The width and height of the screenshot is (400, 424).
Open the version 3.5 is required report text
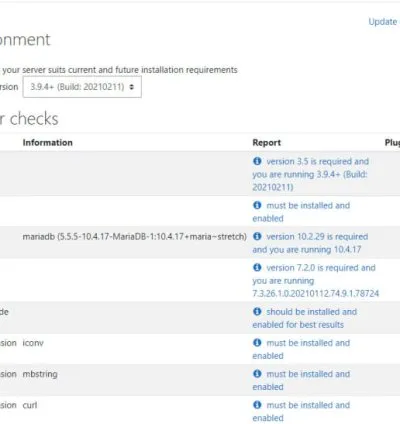311,174
